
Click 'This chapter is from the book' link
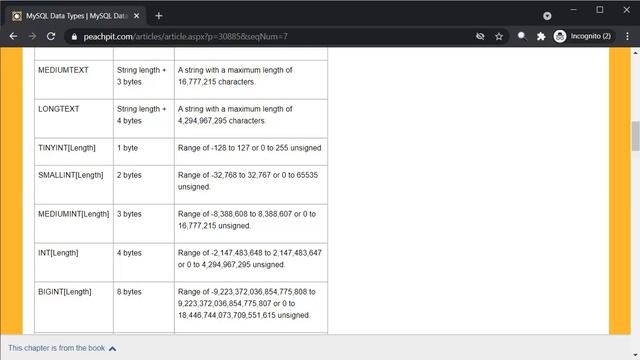pos(56,348)
